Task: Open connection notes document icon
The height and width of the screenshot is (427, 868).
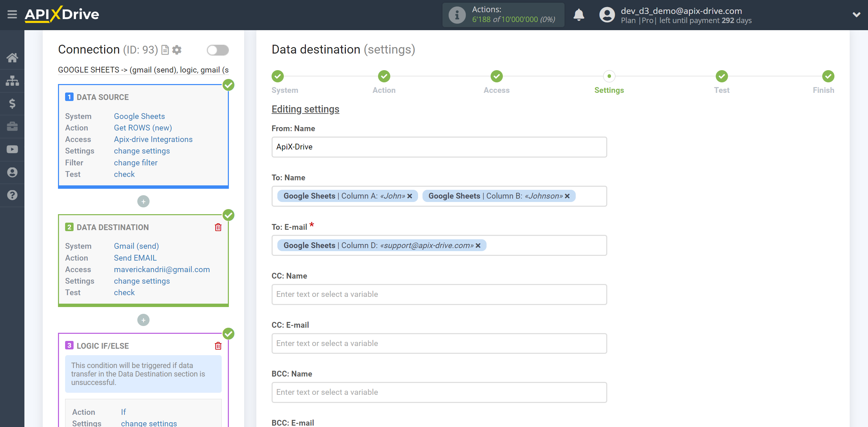Action: pyautogui.click(x=165, y=50)
